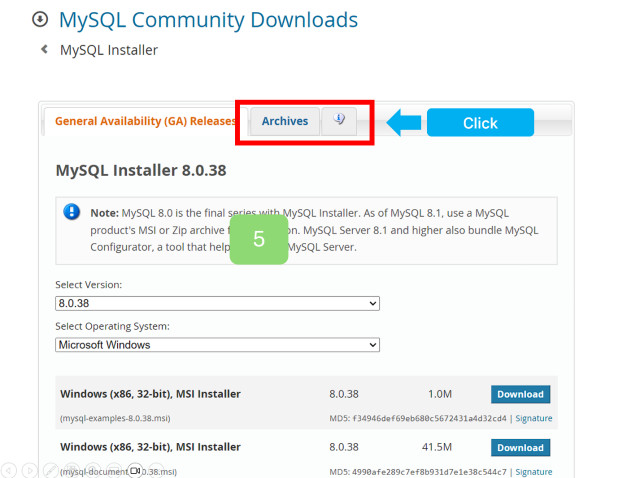Download the 41.5M MSI Installer
Viewport: 640px width, 478px height.
pos(520,448)
